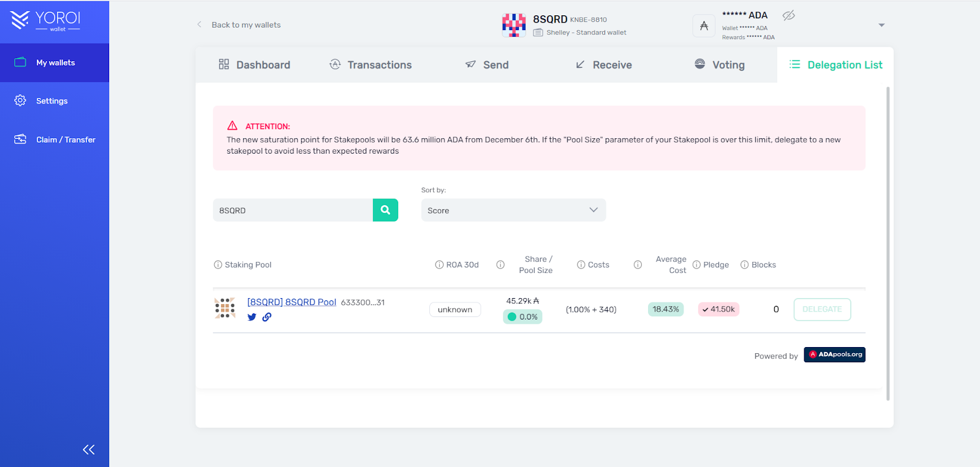
Task: Toggle wallet balance visibility eye icon
Action: click(x=789, y=15)
